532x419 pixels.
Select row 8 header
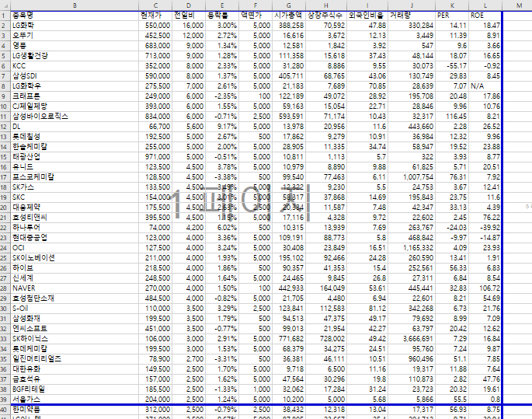(5, 86)
